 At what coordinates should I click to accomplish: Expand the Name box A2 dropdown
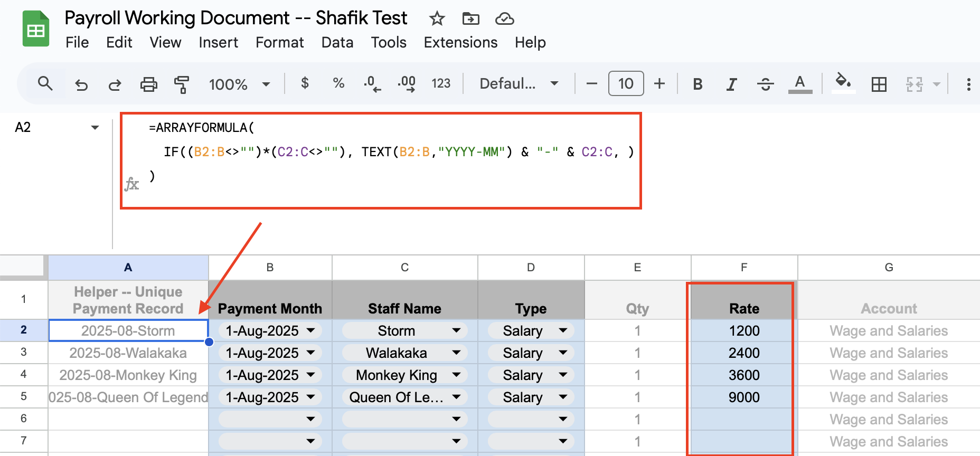(x=95, y=127)
